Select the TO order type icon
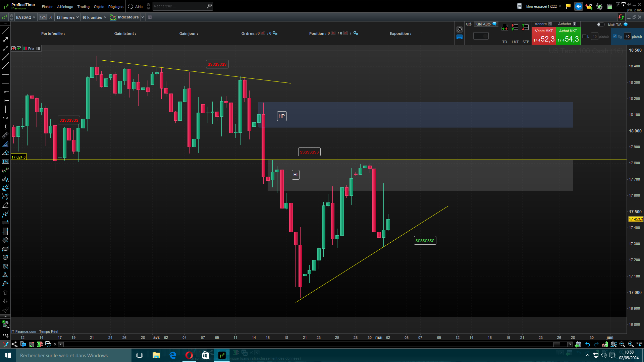The width and height of the screenshot is (644, 362). pos(504,27)
